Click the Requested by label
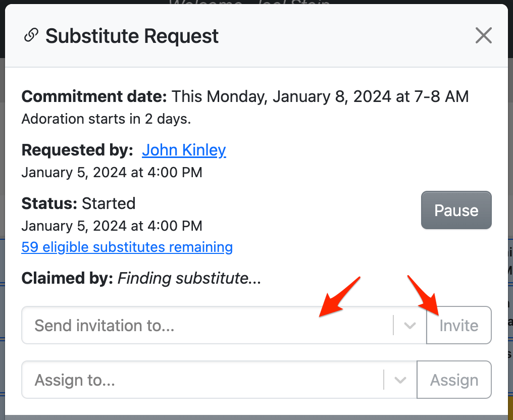The height and width of the screenshot is (420, 513). pyautogui.click(x=77, y=150)
